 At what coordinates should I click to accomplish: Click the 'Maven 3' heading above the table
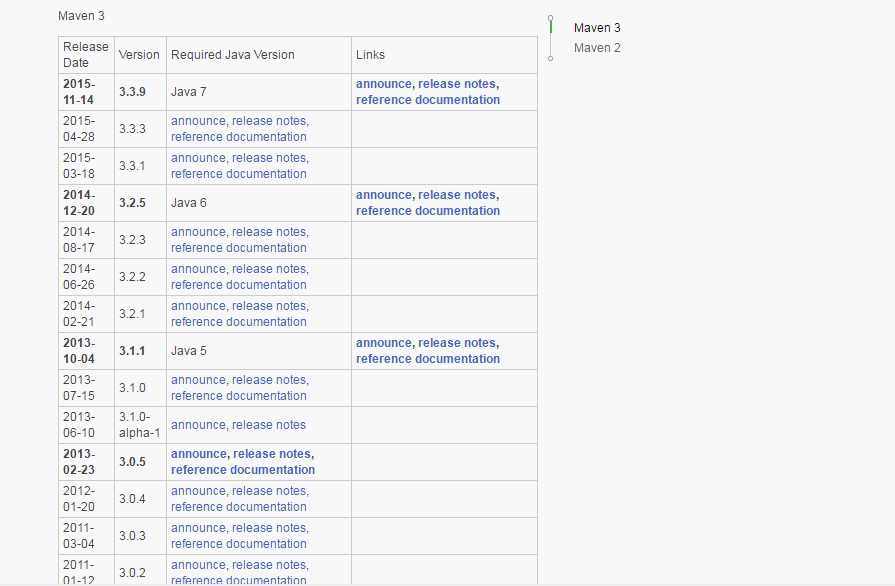pos(81,16)
